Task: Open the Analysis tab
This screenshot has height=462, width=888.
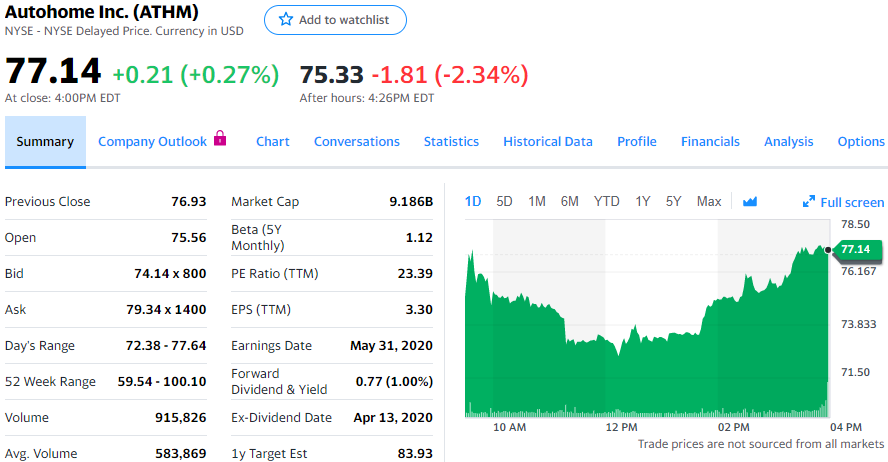Action: coord(789,142)
